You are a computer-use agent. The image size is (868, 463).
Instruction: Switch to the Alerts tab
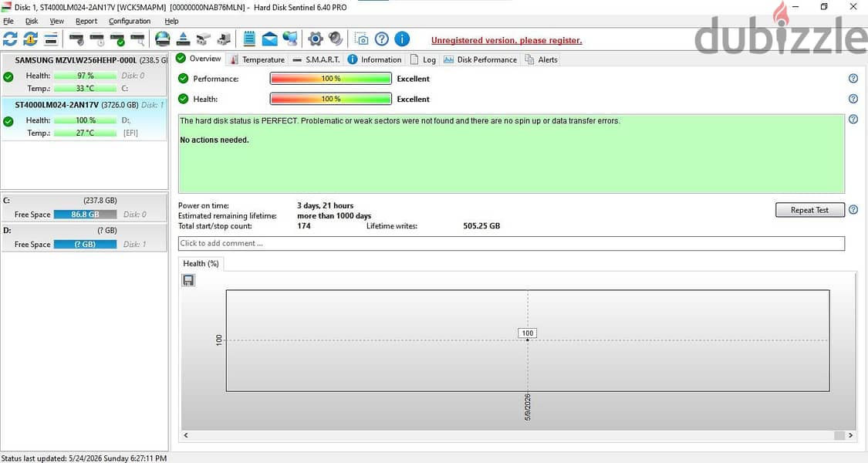pos(541,59)
